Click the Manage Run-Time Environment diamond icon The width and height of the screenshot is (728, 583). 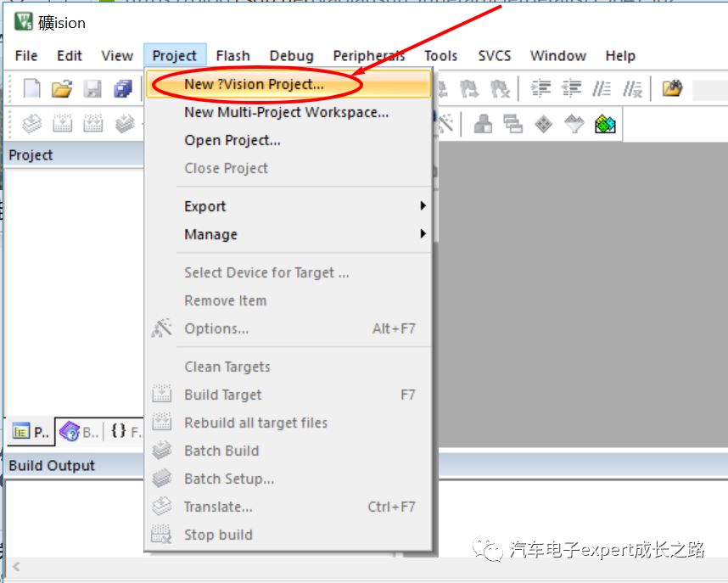pyautogui.click(x=544, y=124)
